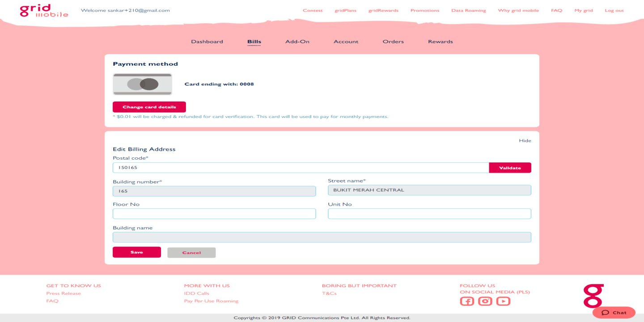Open Press Release footer link
Screen dimensions: 644x322
(64, 293)
